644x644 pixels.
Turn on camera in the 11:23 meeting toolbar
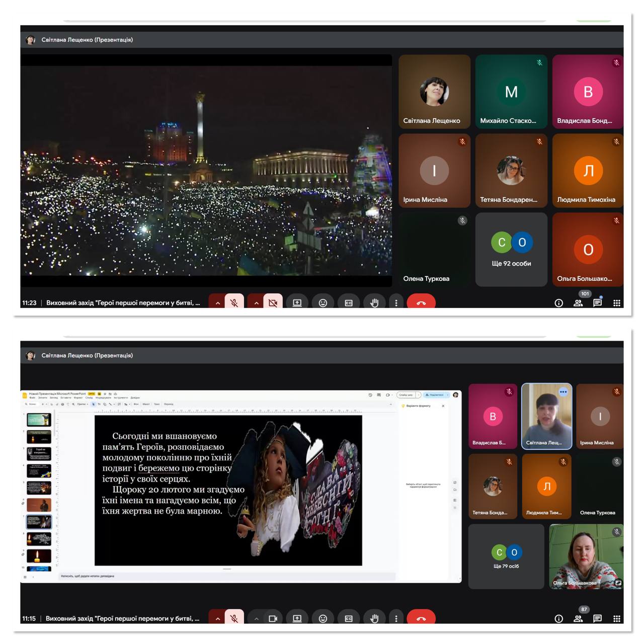pos(273,302)
